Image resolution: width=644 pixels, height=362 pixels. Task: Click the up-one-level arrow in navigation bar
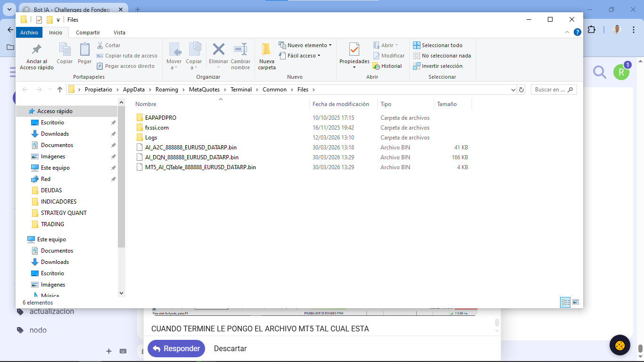click(x=60, y=90)
